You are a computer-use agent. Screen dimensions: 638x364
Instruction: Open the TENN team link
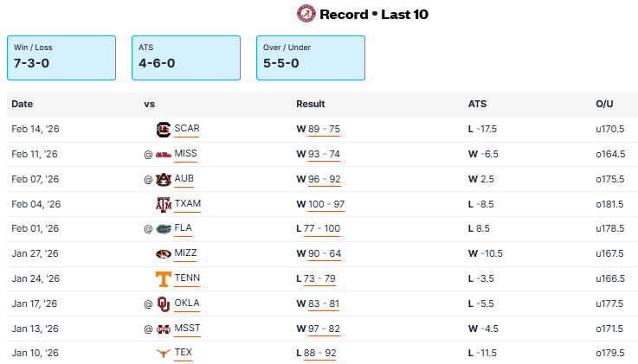186,279
